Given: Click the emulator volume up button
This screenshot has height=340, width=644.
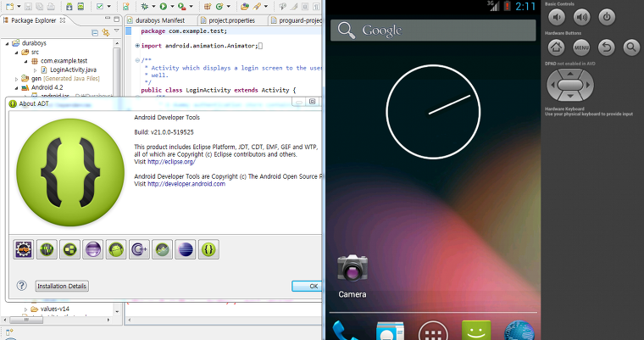Looking at the screenshot, I should click(x=581, y=17).
